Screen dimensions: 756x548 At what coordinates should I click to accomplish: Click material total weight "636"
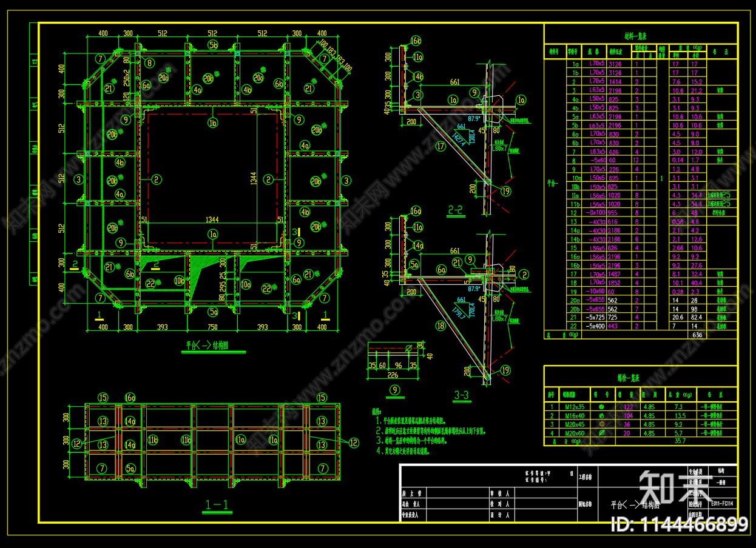tap(696, 335)
